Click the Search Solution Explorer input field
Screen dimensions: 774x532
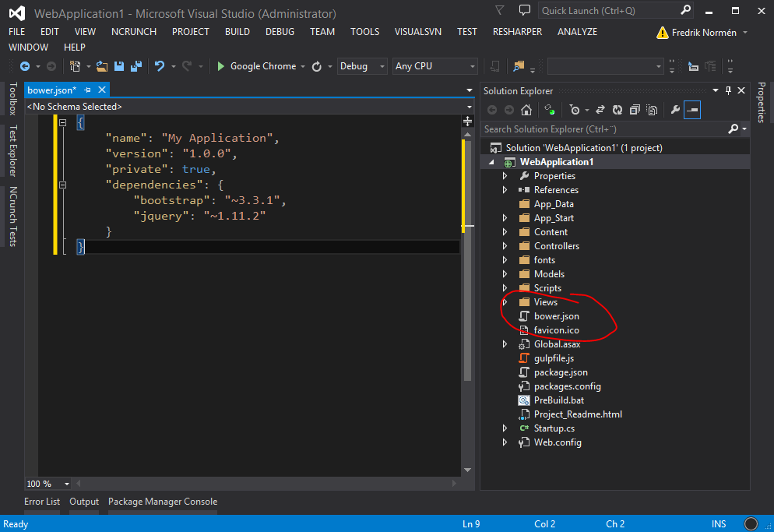[604, 129]
